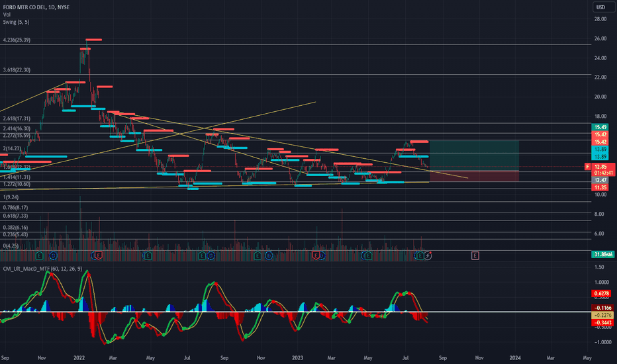The image size is (617, 364).
Task: Select the Vol indicator legend
Action: (7, 15)
